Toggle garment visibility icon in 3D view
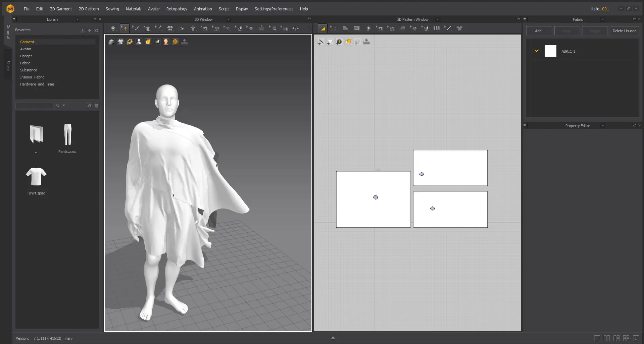Image resolution: width=644 pixels, height=344 pixels. pos(120,42)
